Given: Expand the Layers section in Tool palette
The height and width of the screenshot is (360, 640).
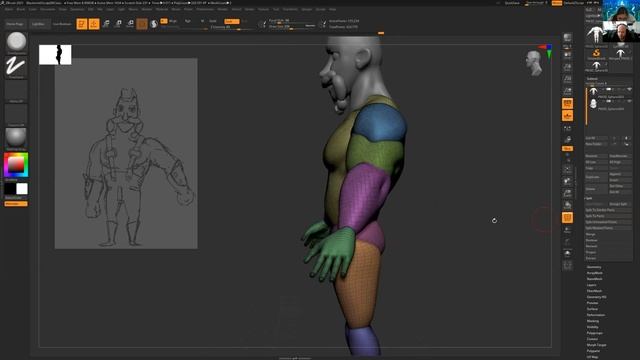Looking at the screenshot, I should point(591,285).
